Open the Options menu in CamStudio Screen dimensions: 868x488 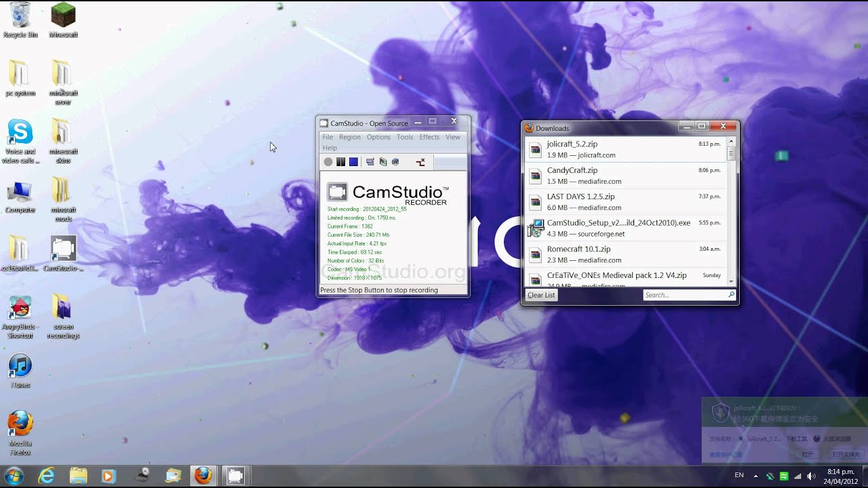pos(378,137)
